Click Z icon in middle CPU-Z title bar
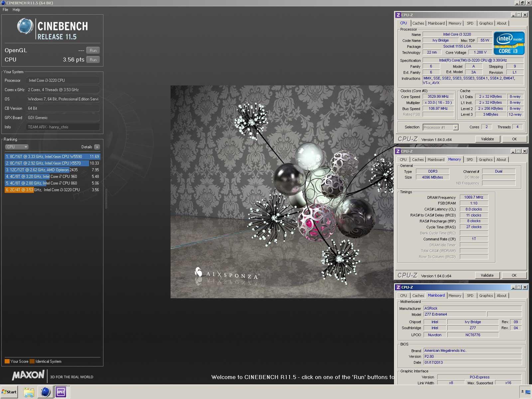The height and width of the screenshot is (399, 532). (398, 151)
